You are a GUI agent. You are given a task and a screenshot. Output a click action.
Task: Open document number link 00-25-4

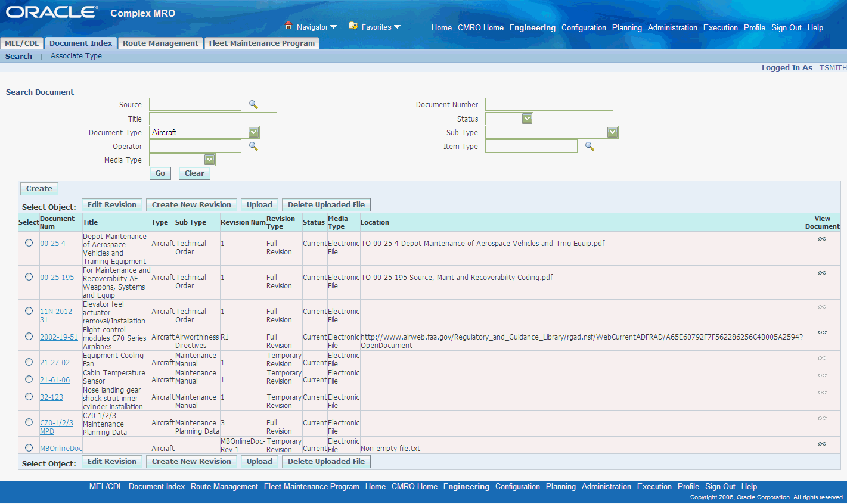pos(52,244)
